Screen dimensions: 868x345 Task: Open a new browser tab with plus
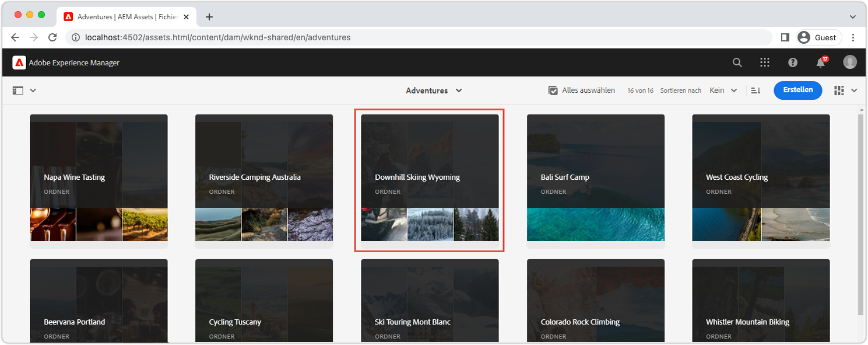(209, 16)
